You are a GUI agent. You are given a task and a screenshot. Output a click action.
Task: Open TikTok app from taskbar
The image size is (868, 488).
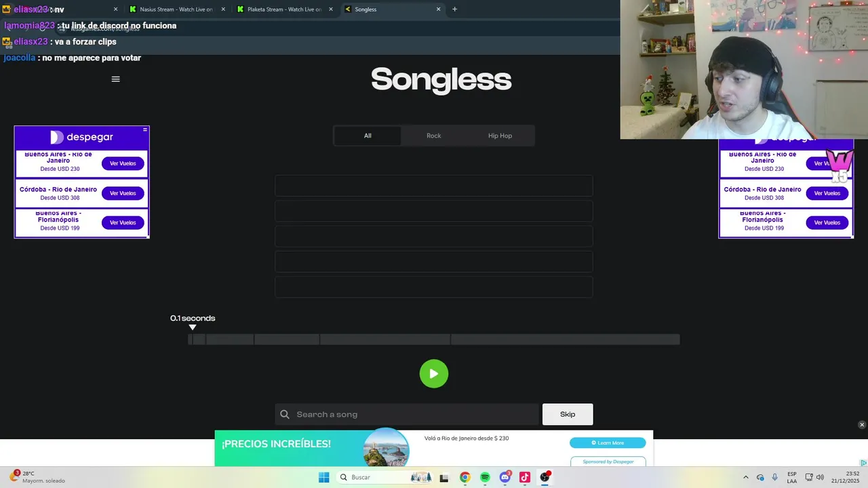(x=525, y=477)
